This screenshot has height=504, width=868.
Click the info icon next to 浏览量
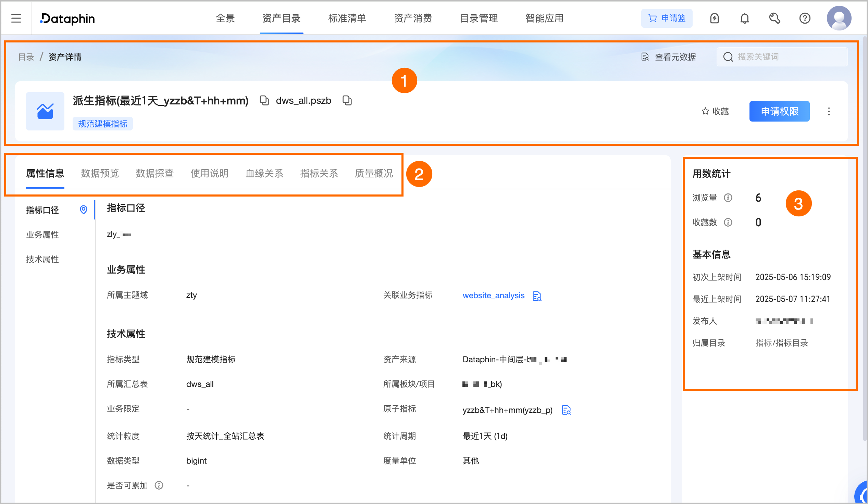click(x=728, y=198)
